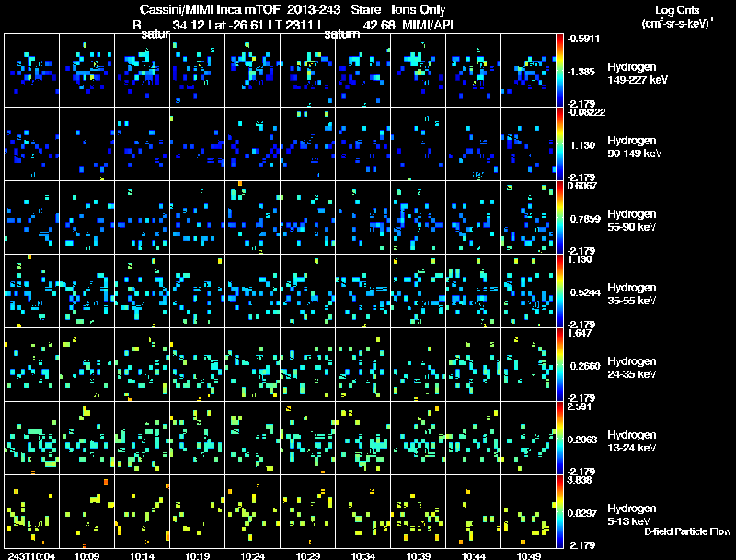Click the '10:24' time axis label
This screenshot has height=560, width=736.
[252, 556]
